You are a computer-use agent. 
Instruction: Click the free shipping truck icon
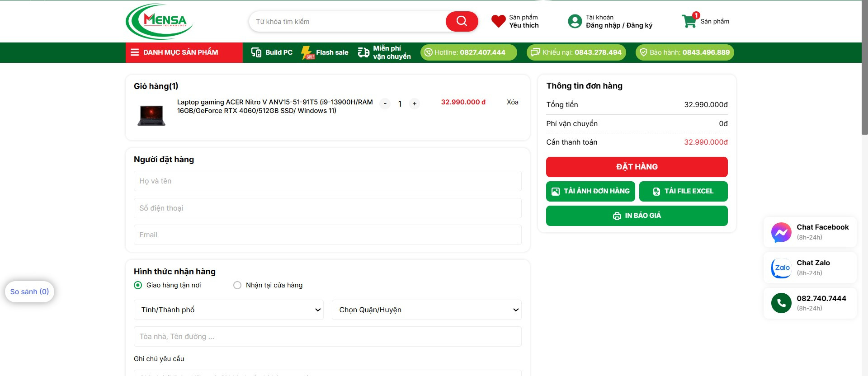tap(363, 52)
